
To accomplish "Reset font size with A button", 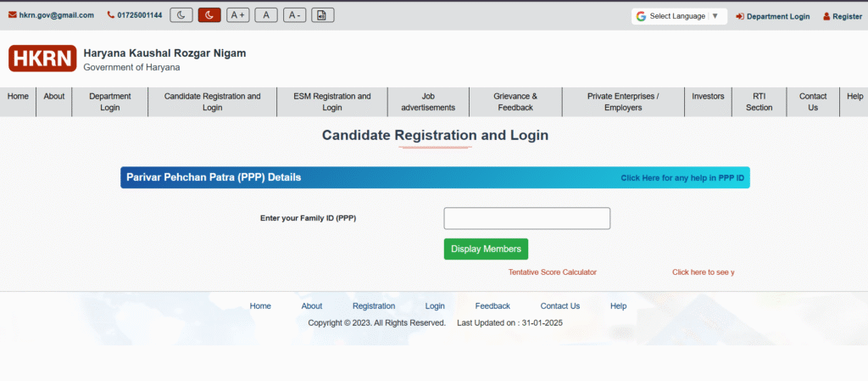I will [x=265, y=15].
